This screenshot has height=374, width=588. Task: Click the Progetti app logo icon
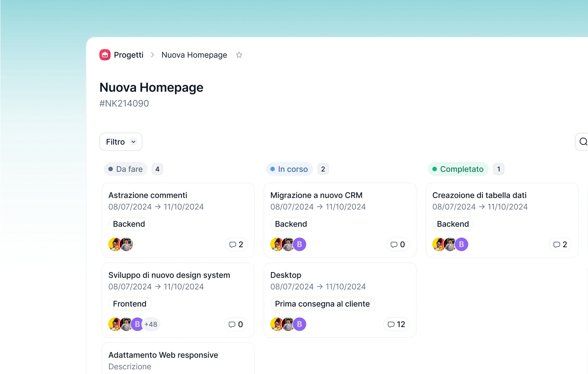coord(105,55)
